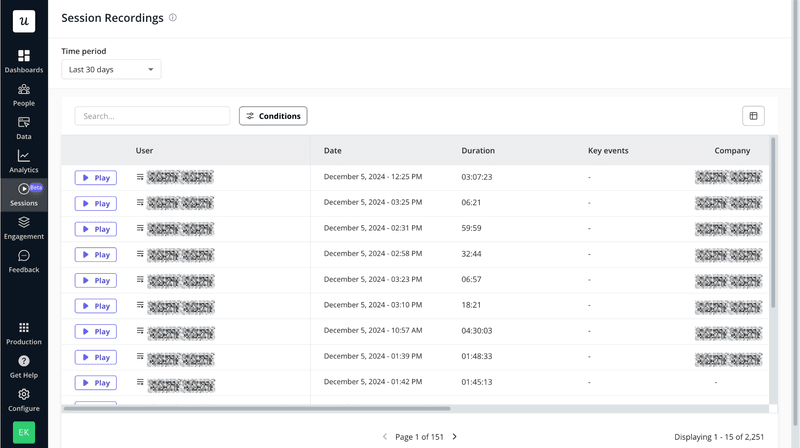Viewport: 800px width, 448px height.
Task: Go to next page of recordings
Action: 455,437
